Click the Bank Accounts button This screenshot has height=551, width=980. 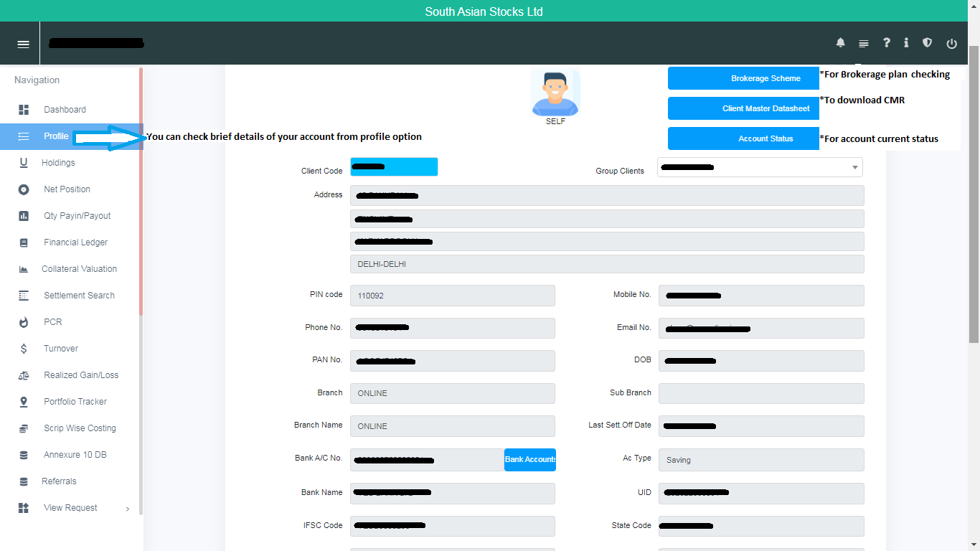coord(529,459)
